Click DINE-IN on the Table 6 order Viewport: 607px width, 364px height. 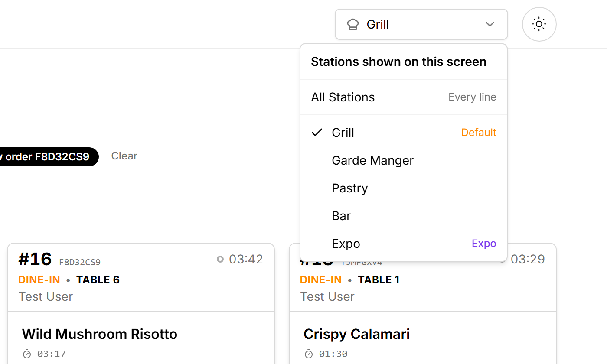(x=39, y=280)
